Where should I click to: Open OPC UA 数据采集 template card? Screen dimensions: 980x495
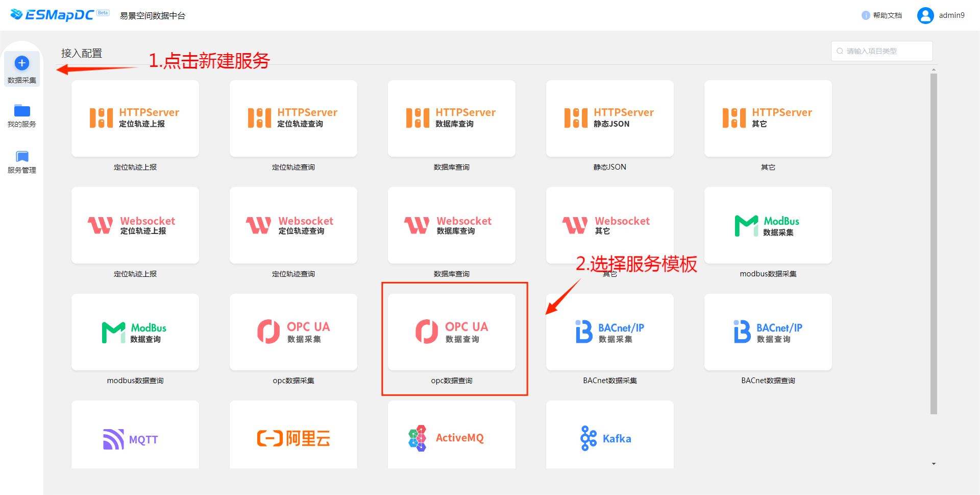click(x=293, y=332)
